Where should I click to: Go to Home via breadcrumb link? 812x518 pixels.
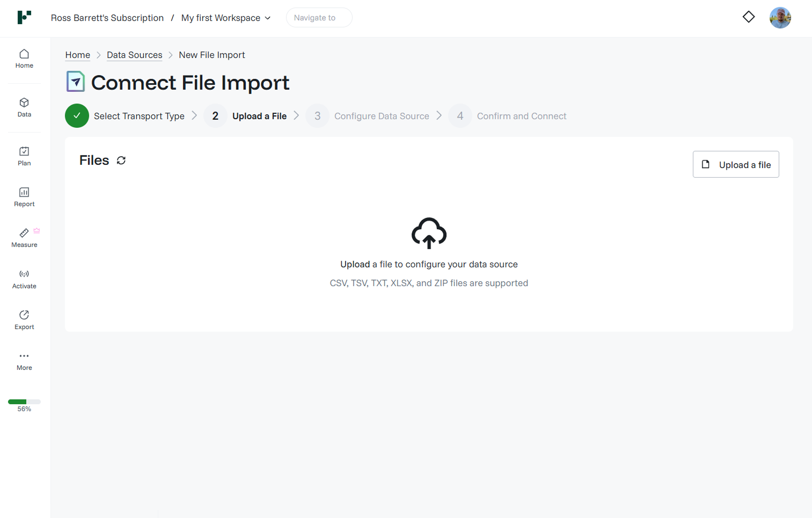coord(78,55)
